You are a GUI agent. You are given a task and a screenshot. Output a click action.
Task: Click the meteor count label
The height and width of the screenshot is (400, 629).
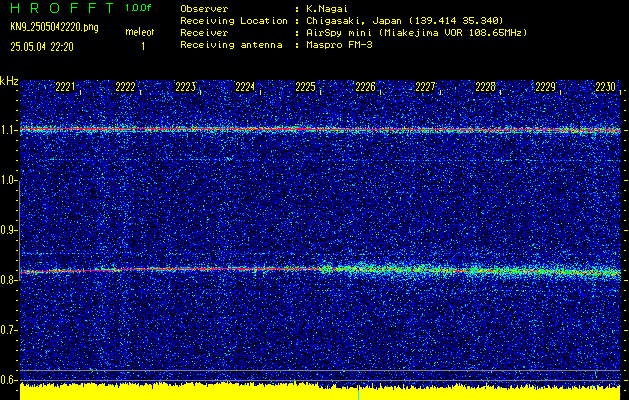[x=140, y=32]
